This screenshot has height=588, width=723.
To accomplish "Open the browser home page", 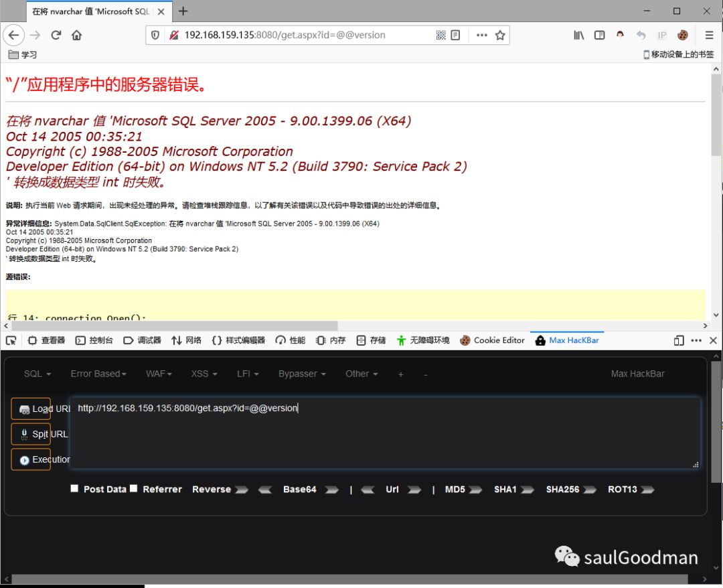I will coord(76,35).
